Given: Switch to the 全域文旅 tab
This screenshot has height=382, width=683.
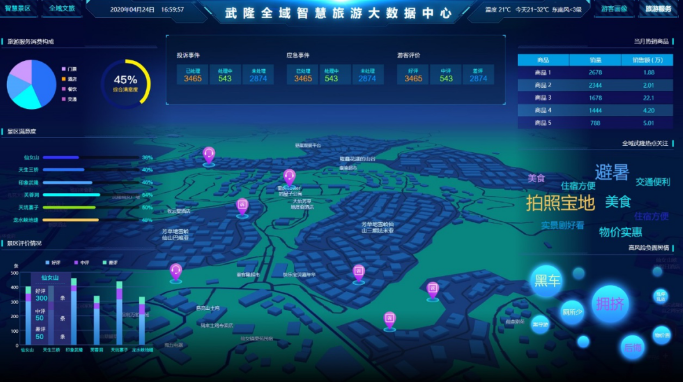Looking at the screenshot, I should tap(61, 8).
